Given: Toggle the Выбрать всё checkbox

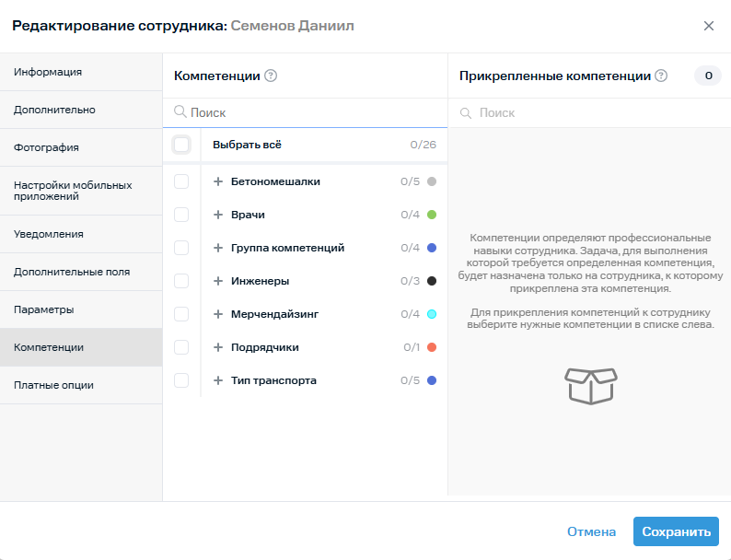Looking at the screenshot, I should pos(181,145).
